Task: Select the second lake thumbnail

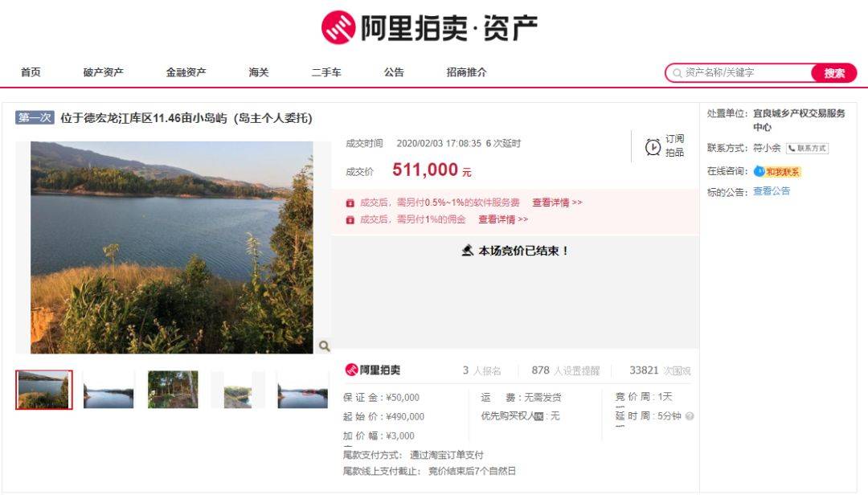Action: [x=108, y=390]
